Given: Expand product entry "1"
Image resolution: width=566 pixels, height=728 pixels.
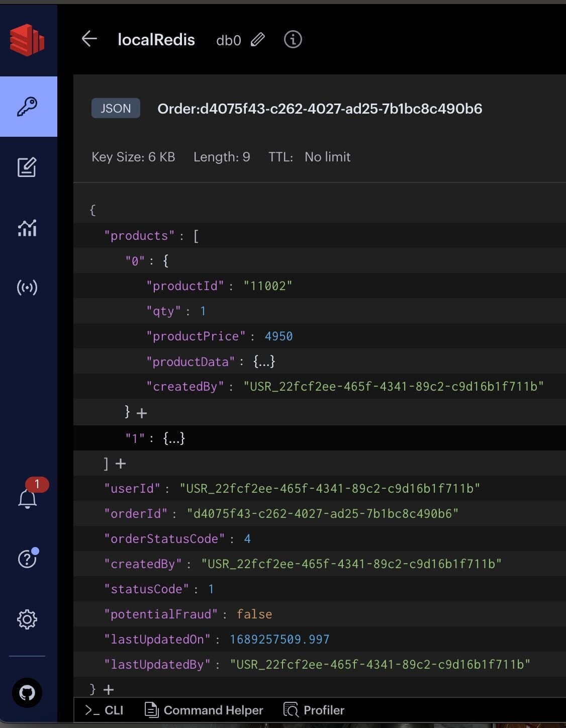Looking at the screenshot, I should pyautogui.click(x=173, y=438).
